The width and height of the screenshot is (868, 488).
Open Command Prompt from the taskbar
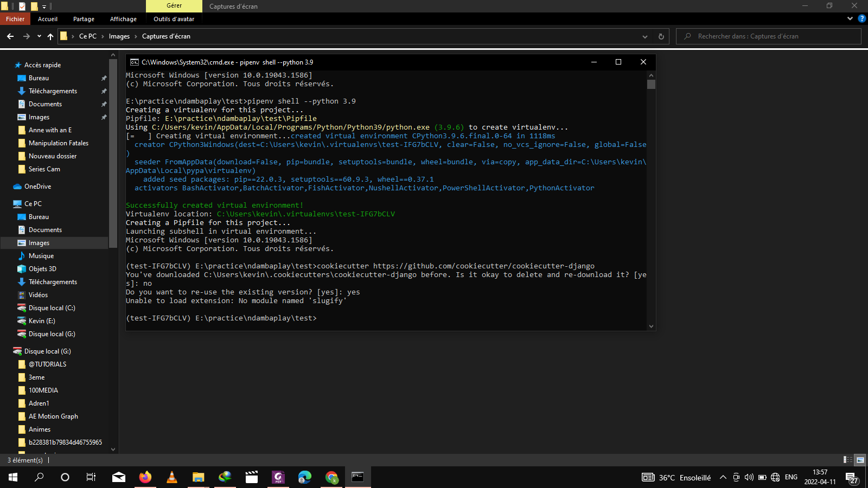point(357,477)
